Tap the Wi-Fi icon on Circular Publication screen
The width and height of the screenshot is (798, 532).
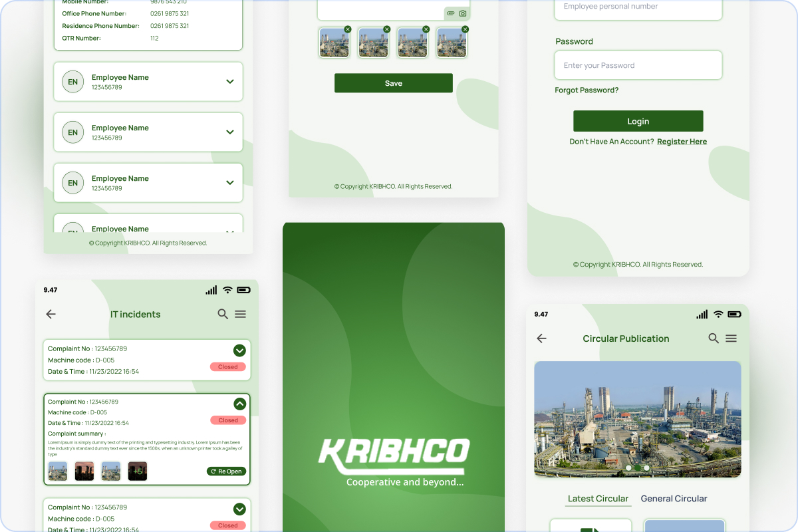point(718,314)
